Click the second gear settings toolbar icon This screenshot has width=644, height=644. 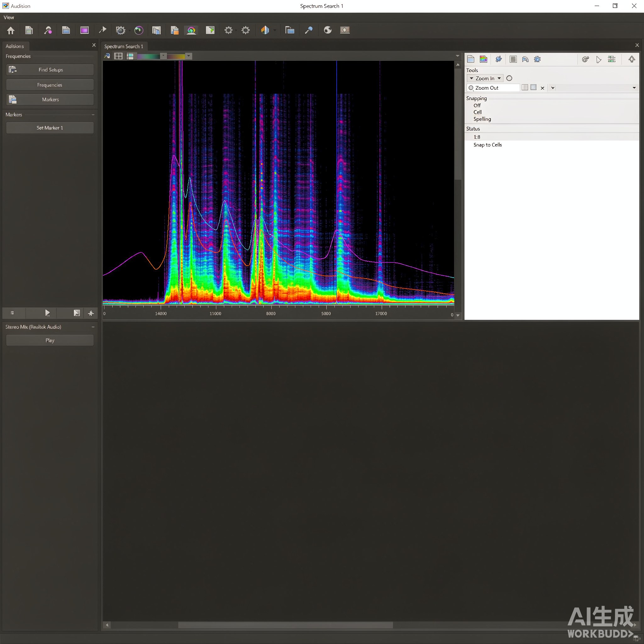246,30
